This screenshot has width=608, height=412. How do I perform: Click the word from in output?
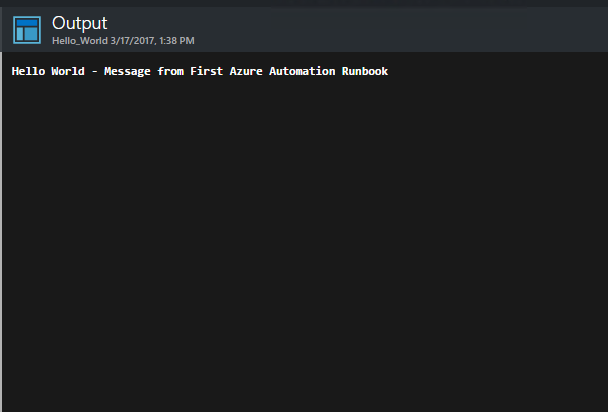[x=170, y=71]
